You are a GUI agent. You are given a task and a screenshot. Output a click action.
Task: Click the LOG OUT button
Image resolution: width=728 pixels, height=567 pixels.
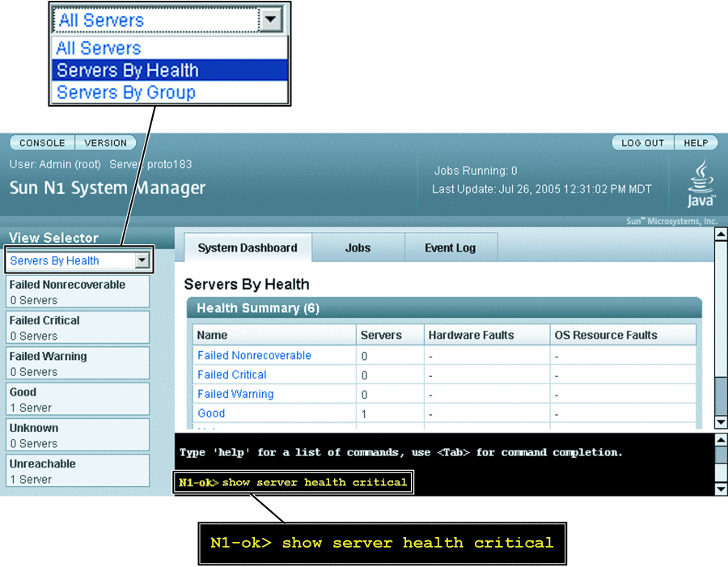tap(642, 143)
